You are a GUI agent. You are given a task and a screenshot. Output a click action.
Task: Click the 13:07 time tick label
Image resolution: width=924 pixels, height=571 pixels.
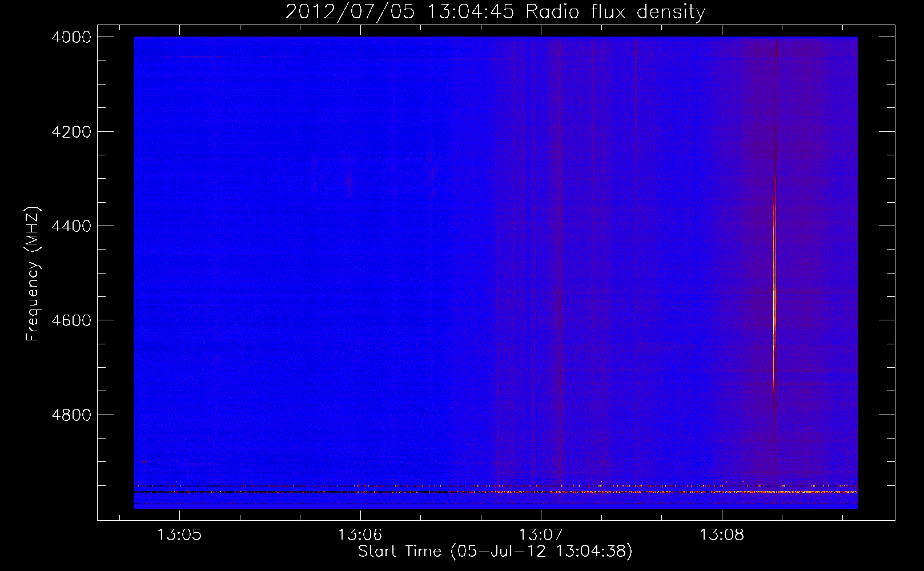pos(541,534)
